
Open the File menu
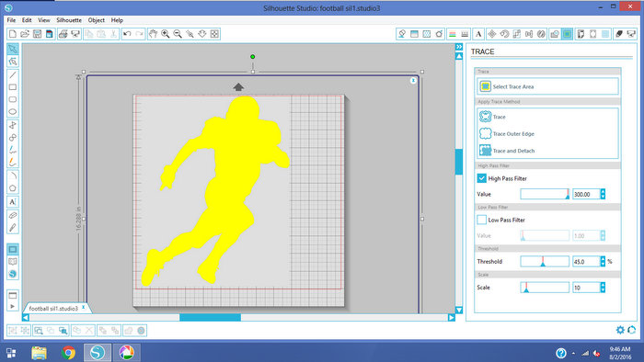coord(11,20)
